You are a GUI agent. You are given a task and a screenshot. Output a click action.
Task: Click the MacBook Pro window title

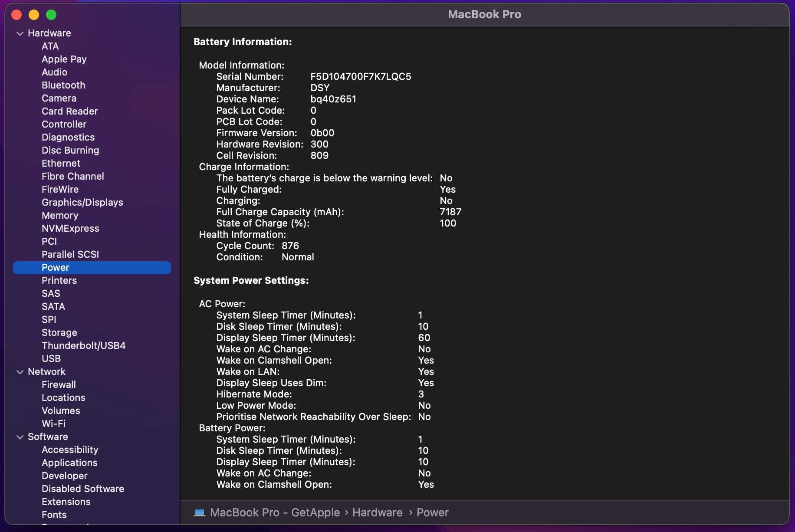pyautogui.click(x=484, y=14)
